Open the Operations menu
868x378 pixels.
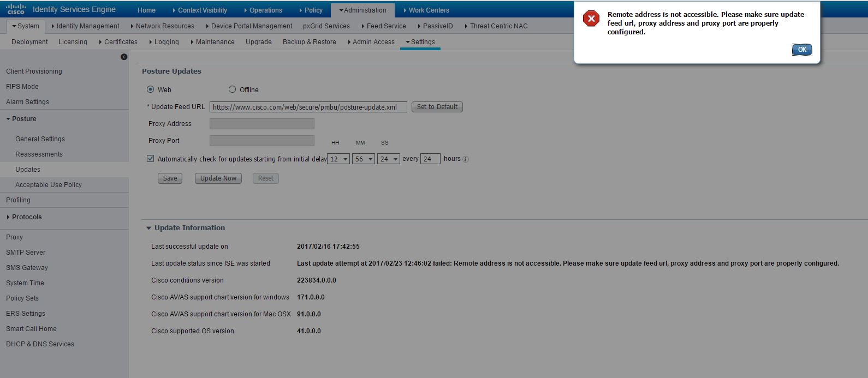[263, 10]
